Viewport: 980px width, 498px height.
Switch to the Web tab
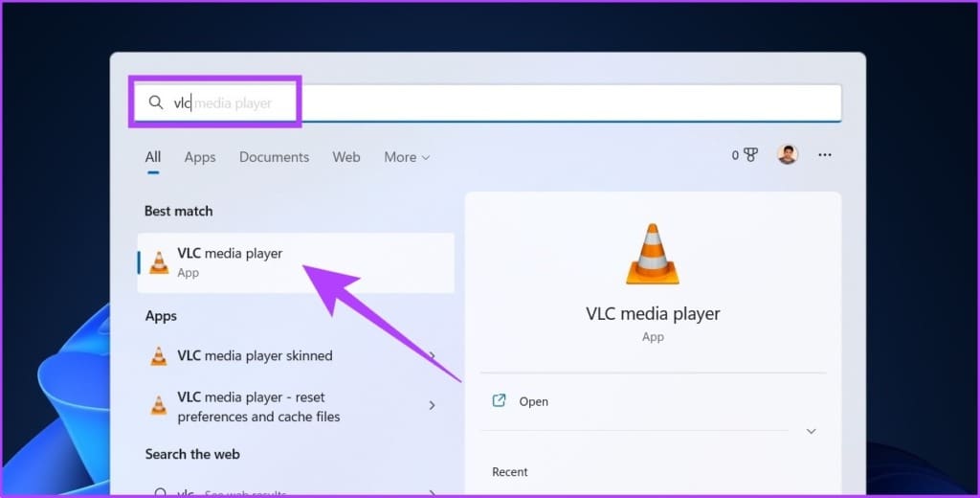tap(346, 157)
